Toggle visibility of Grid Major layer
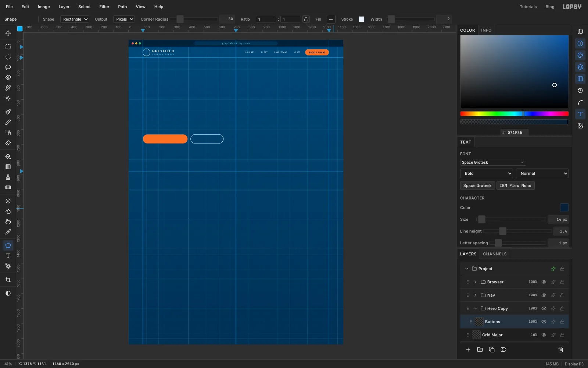The image size is (588, 368). tap(544, 335)
